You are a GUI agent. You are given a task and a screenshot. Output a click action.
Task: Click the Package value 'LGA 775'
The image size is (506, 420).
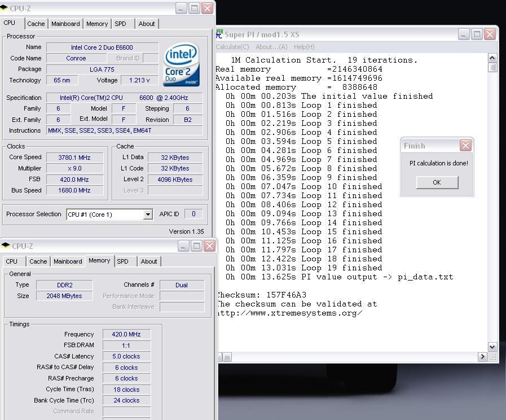click(x=102, y=69)
